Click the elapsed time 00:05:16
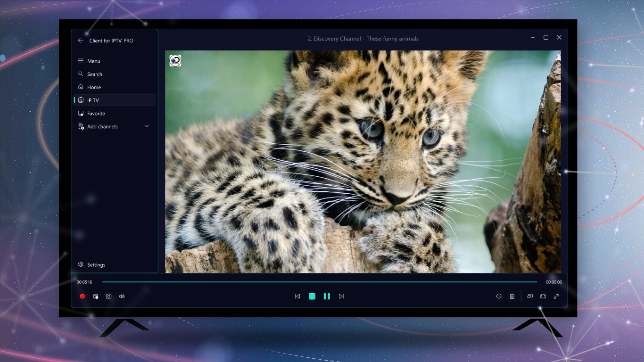Image resolution: width=644 pixels, height=362 pixels. pyautogui.click(x=84, y=282)
